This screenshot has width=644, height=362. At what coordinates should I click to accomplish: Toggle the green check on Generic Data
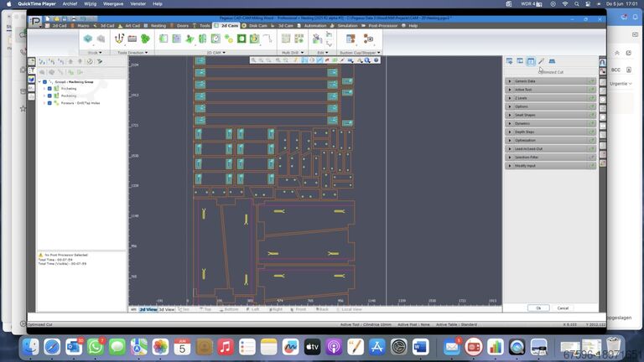pos(591,81)
